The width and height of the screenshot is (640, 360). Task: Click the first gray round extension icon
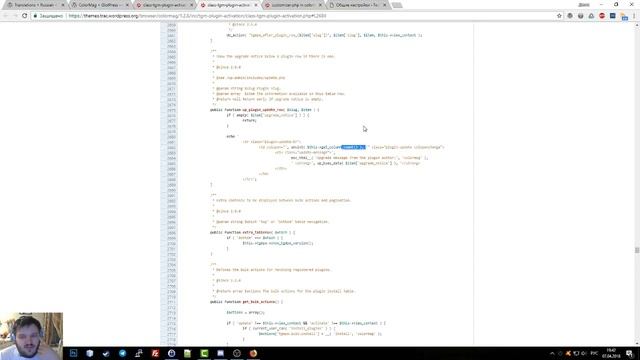pos(570,16)
